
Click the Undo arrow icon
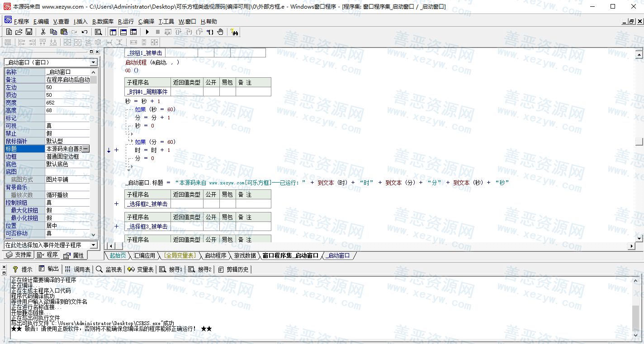tap(85, 32)
